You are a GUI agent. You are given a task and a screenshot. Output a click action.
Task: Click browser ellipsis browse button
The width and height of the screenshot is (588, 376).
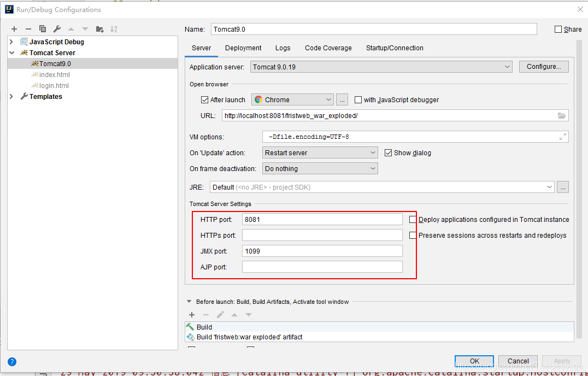(342, 99)
